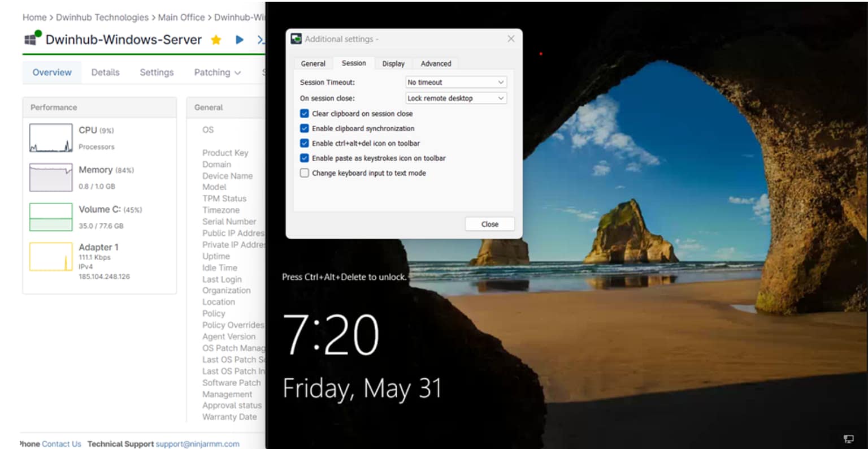
Task: Open the CPU performance graph
Action: pos(51,138)
